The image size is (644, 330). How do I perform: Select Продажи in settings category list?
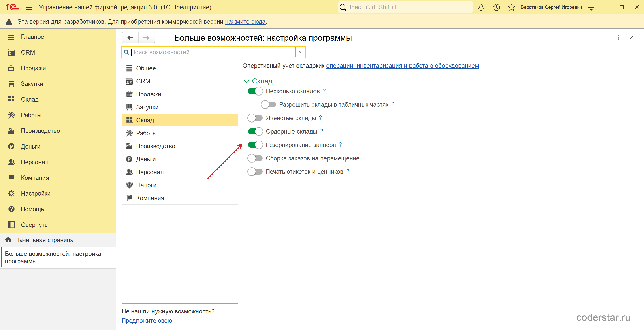pos(180,94)
